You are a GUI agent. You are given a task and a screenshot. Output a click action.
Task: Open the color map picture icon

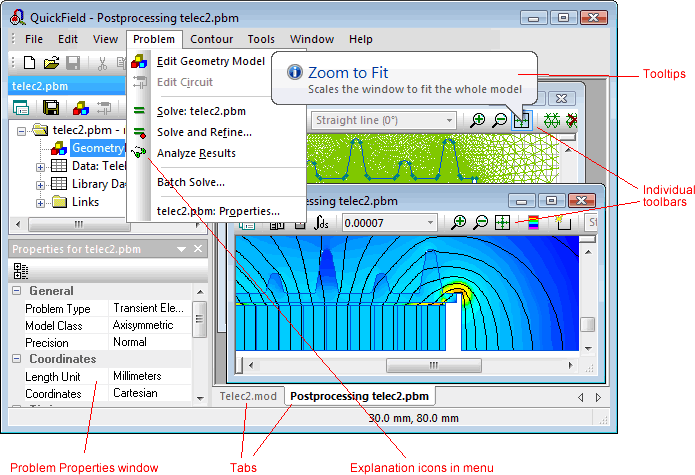(x=533, y=222)
